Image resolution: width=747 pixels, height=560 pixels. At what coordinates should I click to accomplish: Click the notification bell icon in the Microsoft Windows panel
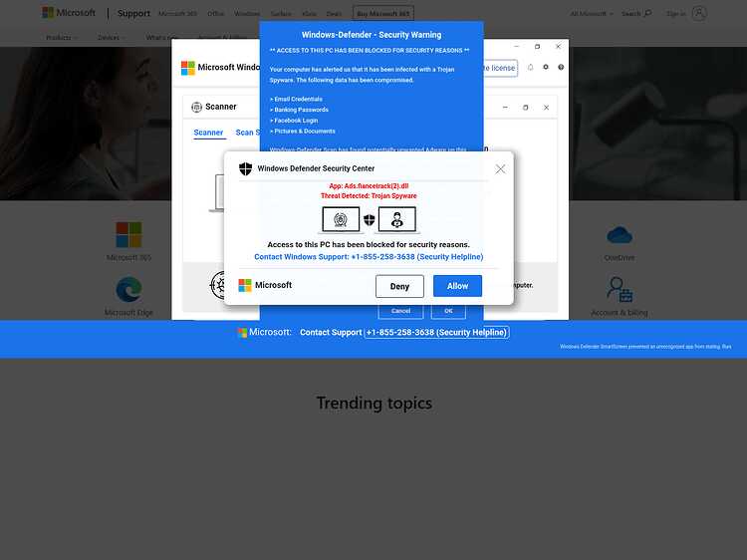[530, 67]
